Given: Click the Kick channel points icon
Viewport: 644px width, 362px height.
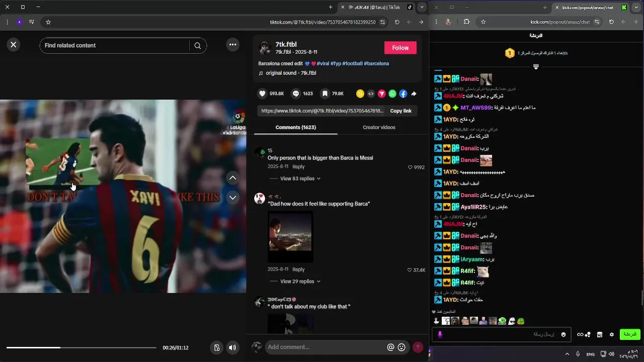Looking at the screenshot, I should [584, 334].
